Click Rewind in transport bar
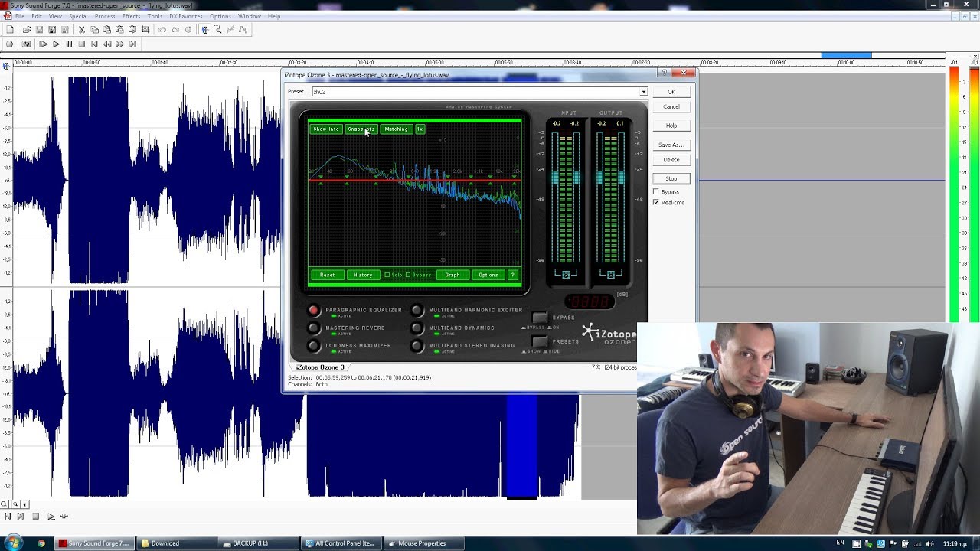This screenshot has height=551, width=980. [107, 44]
